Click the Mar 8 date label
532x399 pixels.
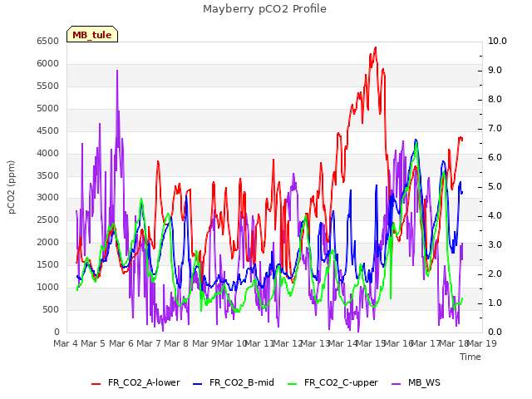(x=176, y=343)
